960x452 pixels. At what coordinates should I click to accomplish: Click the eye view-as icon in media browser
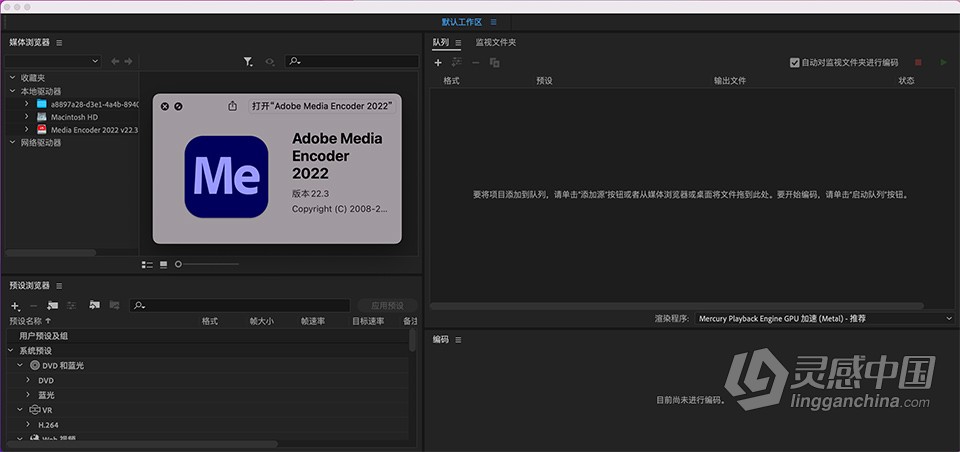click(x=269, y=62)
